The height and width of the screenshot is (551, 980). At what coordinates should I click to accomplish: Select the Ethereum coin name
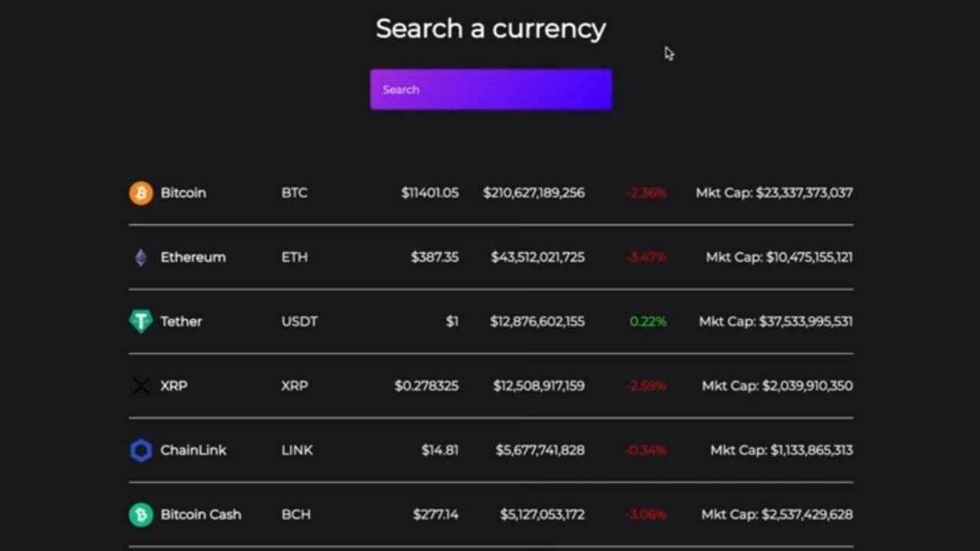point(193,257)
